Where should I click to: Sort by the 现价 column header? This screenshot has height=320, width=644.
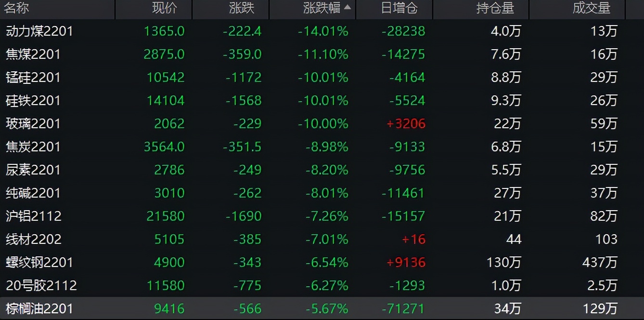[165, 8]
